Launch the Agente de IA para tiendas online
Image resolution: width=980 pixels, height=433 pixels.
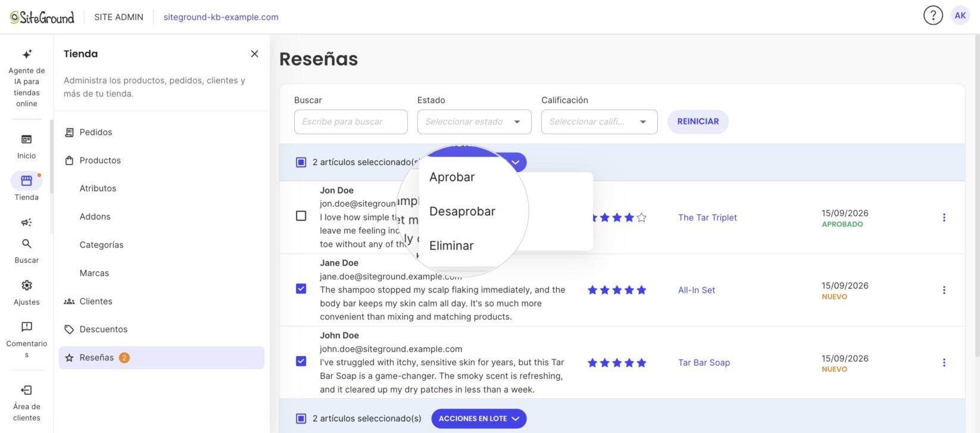[x=27, y=79]
